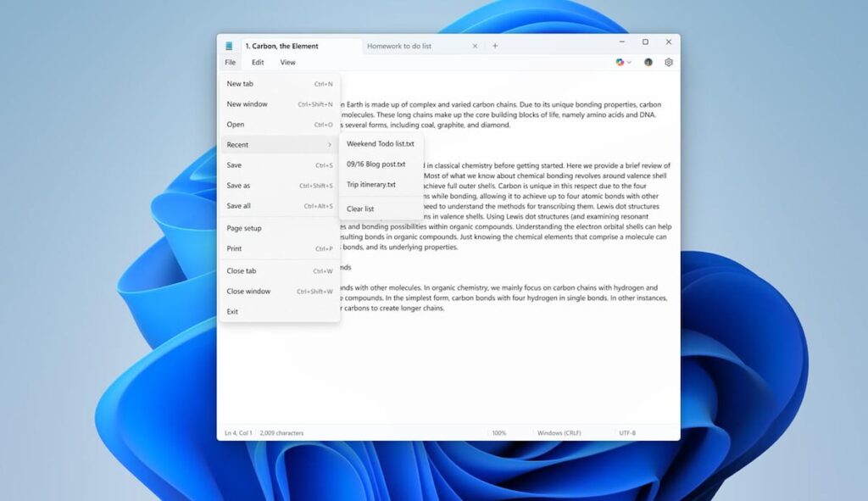This screenshot has width=868, height=501.
Task: Switch to Homework to do list tab
Action: 399,46
